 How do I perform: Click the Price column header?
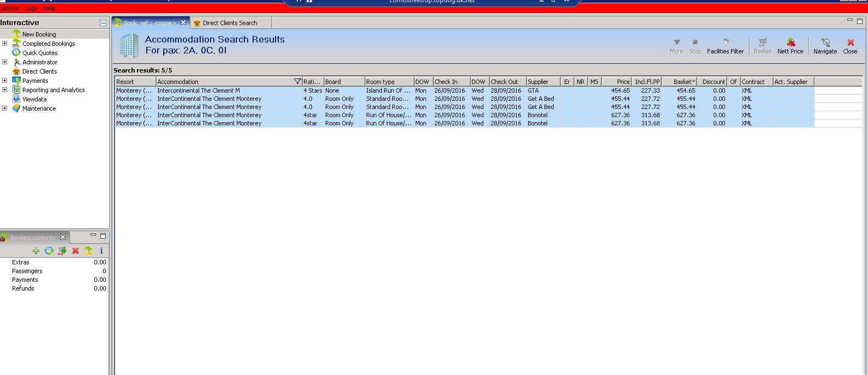click(616, 82)
